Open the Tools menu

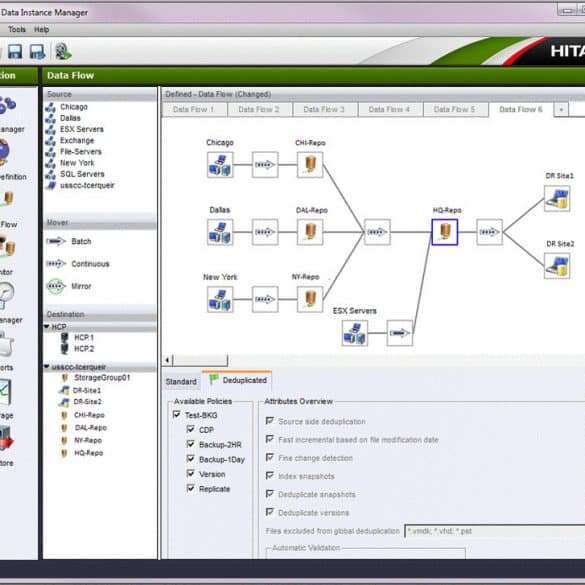[17, 29]
